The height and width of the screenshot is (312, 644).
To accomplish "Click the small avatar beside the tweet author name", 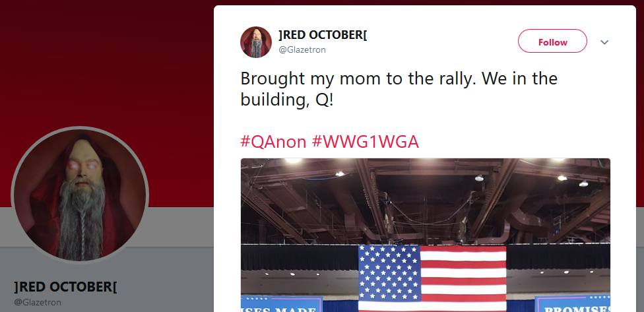I will pyautogui.click(x=256, y=42).
